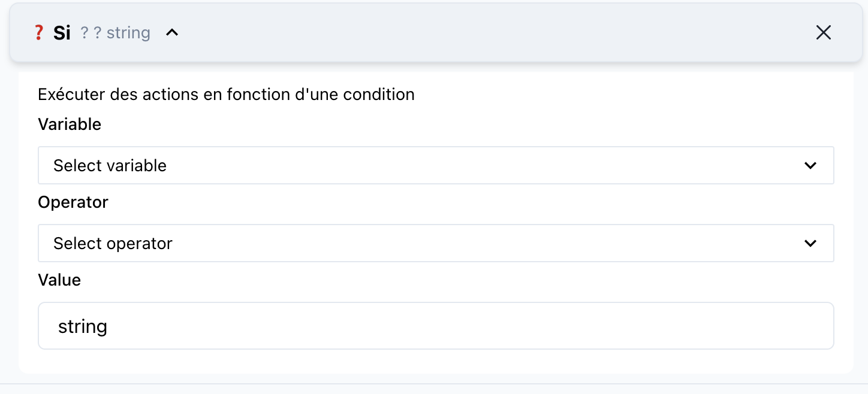Click the 'string' text inside the Value field

coord(83,326)
